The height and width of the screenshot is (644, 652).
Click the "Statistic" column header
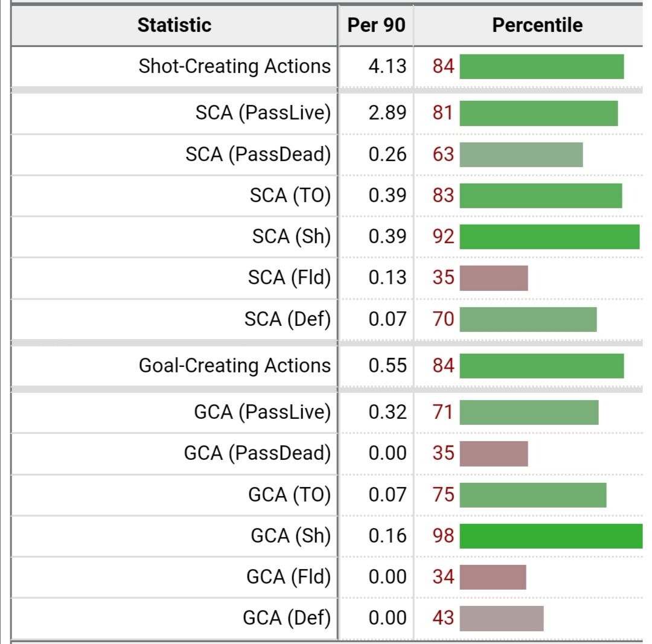click(174, 25)
